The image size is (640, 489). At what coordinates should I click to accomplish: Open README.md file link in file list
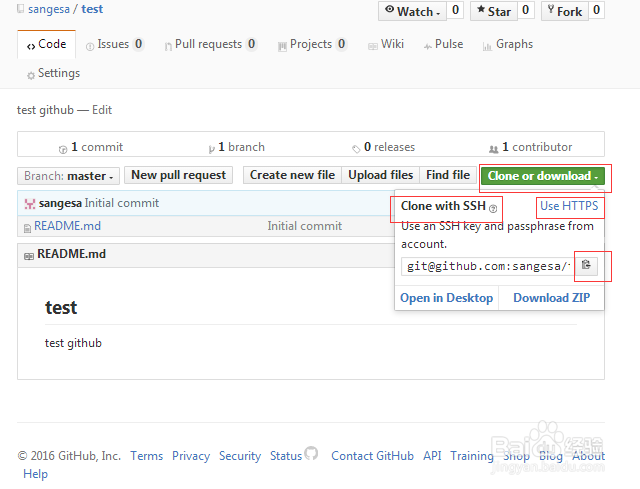coord(67,226)
